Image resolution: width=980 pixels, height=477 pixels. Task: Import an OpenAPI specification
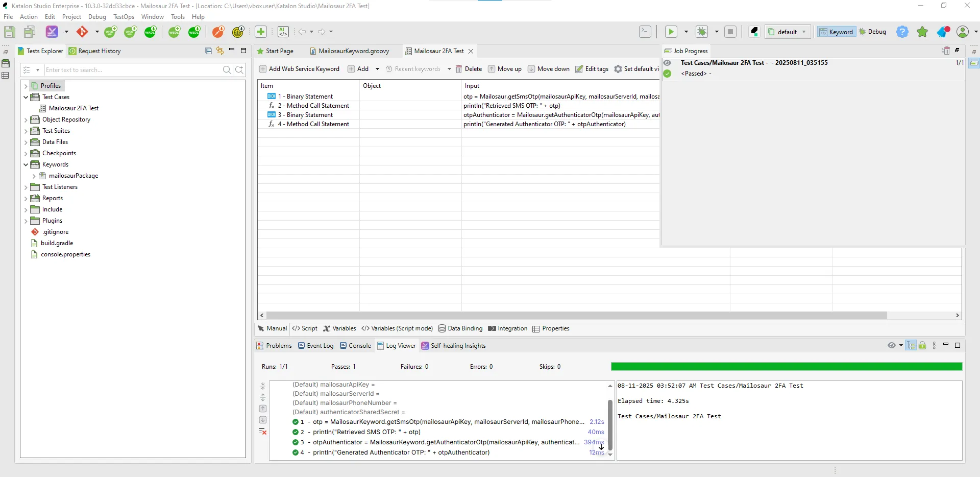coord(129,32)
